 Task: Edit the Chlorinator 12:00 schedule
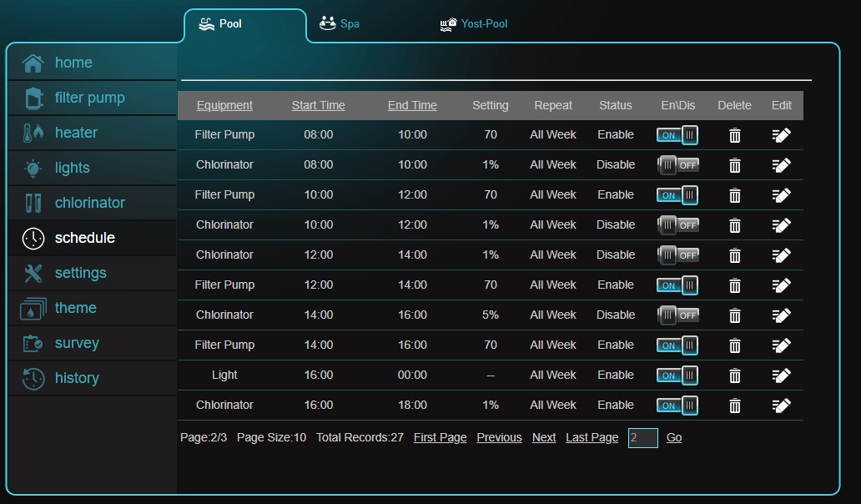pyautogui.click(x=782, y=255)
